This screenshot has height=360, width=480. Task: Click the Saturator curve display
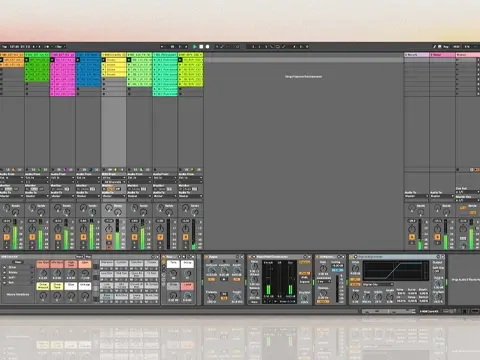pyautogui.click(x=396, y=271)
